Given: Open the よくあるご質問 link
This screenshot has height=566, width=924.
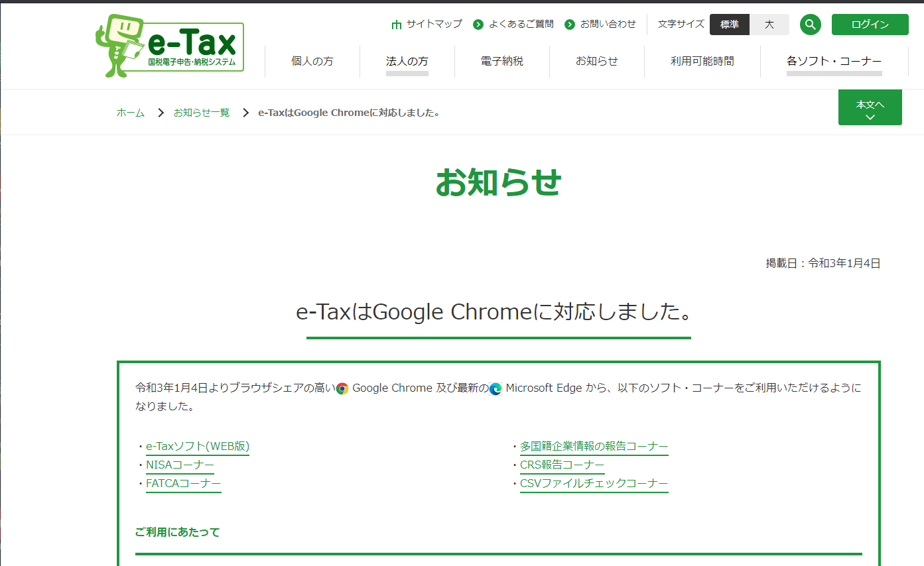Looking at the screenshot, I should [x=521, y=25].
